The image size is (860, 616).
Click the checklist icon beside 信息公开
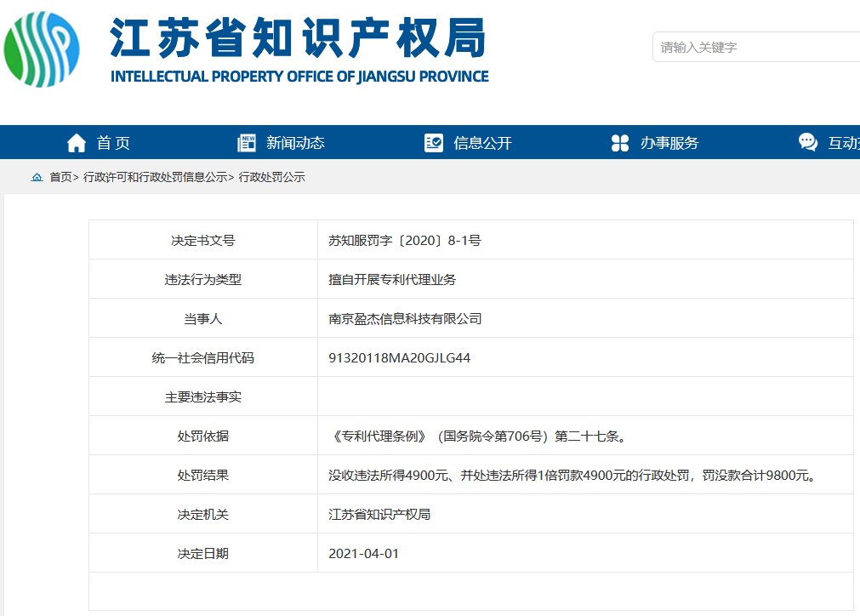pyautogui.click(x=433, y=143)
